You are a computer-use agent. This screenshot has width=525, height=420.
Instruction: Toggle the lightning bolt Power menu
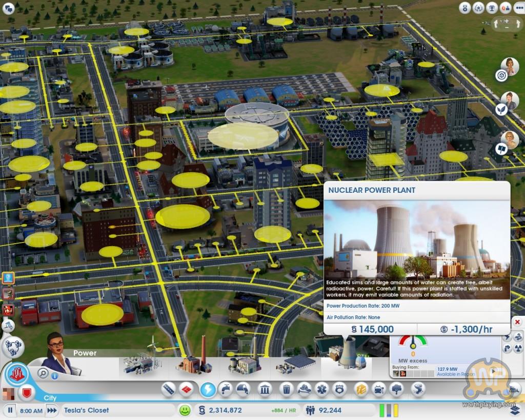coord(208,390)
